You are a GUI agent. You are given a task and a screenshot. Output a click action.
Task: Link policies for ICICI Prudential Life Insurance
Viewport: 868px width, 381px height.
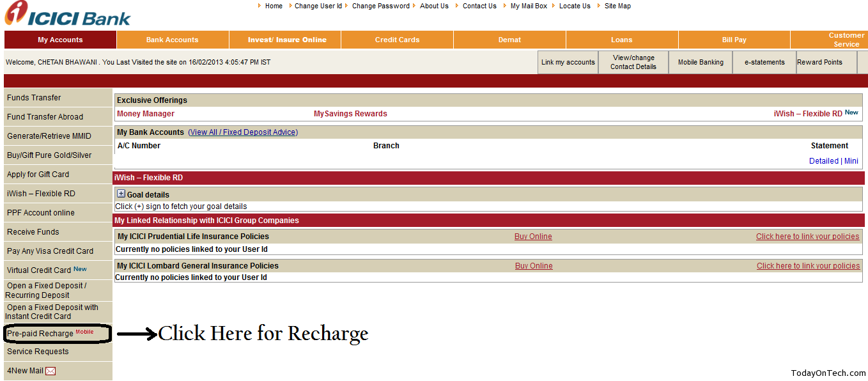tap(808, 237)
